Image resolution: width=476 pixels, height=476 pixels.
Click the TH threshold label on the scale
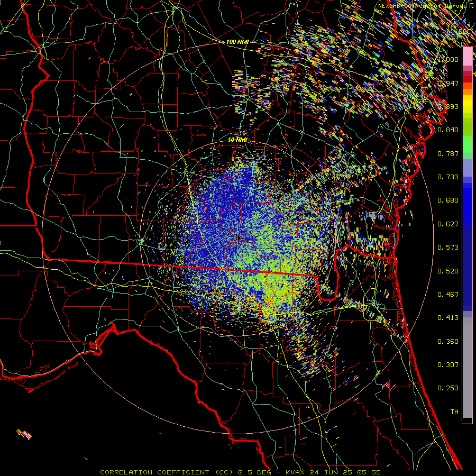[x=454, y=412]
